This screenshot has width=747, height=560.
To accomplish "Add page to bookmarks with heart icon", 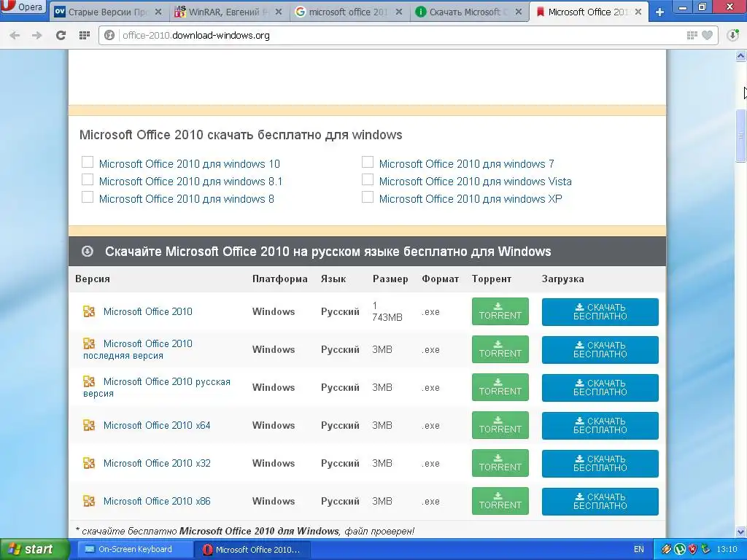I will click(708, 35).
